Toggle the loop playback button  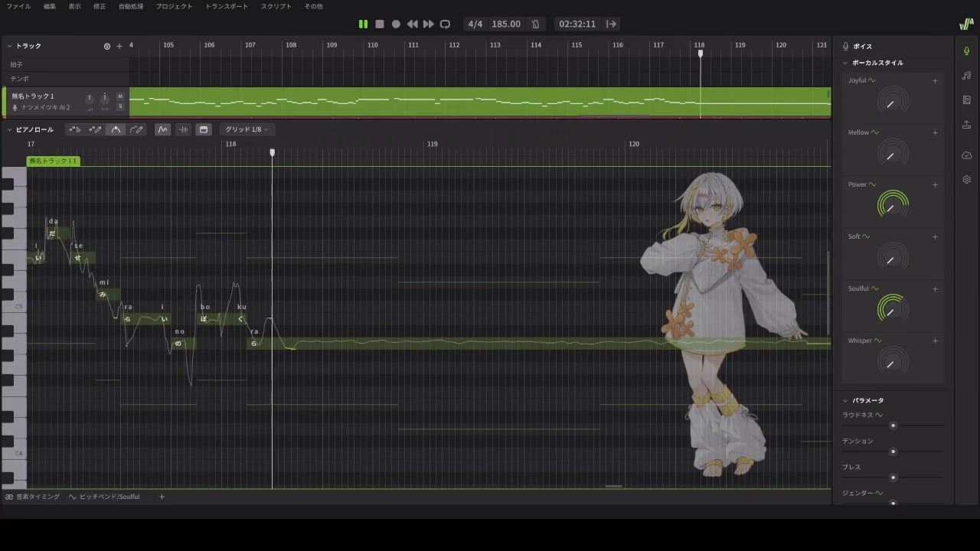pyautogui.click(x=445, y=24)
